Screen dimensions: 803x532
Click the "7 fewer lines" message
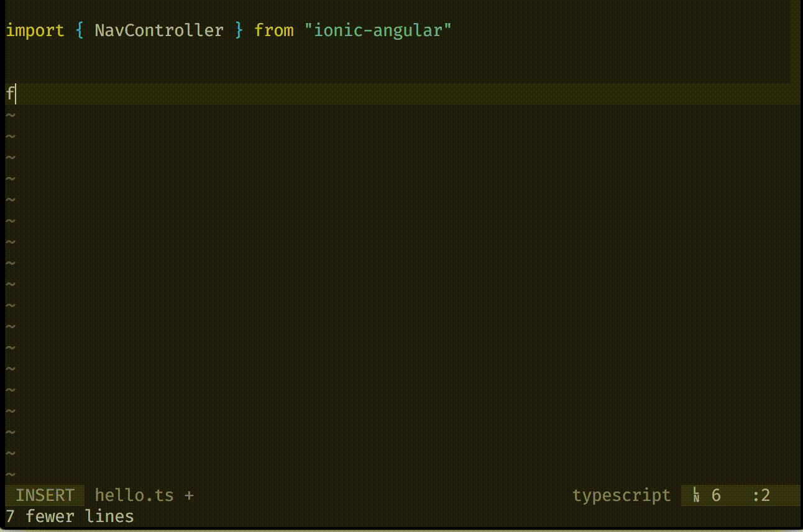pos(70,516)
